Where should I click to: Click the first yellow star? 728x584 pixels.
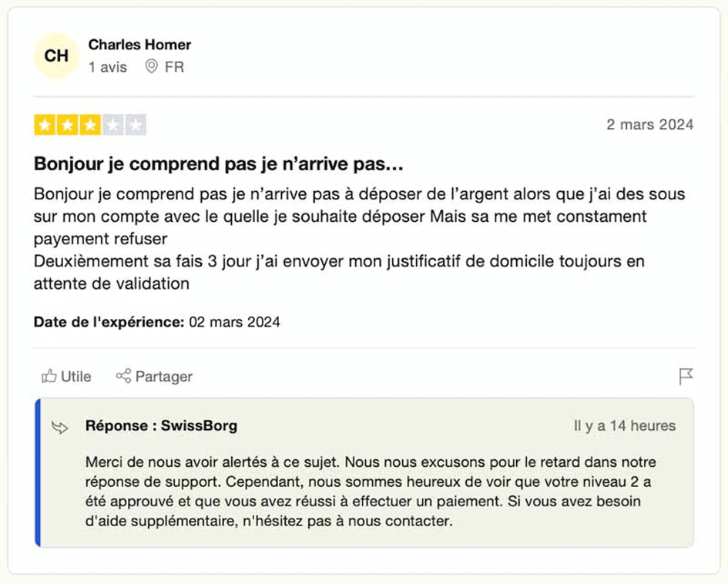45,125
